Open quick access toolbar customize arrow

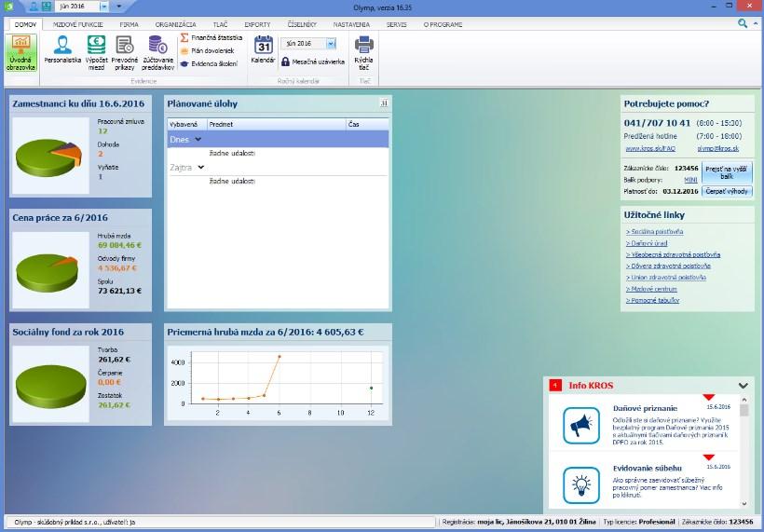point(119,7)
